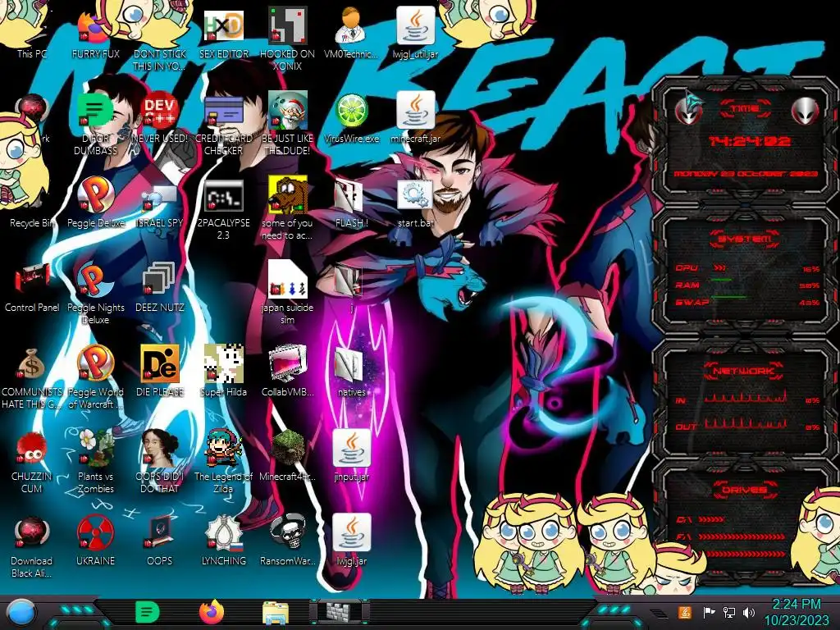Click the widget time display 14:24:02
840x630 pixels.
(x=750, y=141)
